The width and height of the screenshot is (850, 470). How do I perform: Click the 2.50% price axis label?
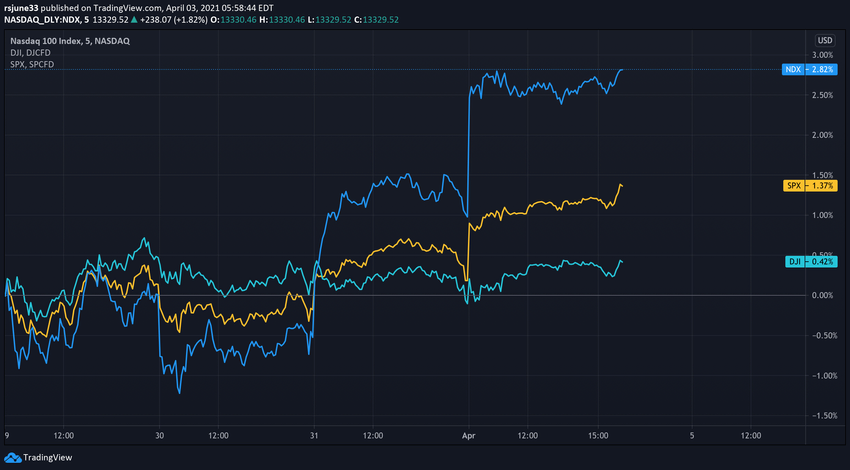point(822,95)
